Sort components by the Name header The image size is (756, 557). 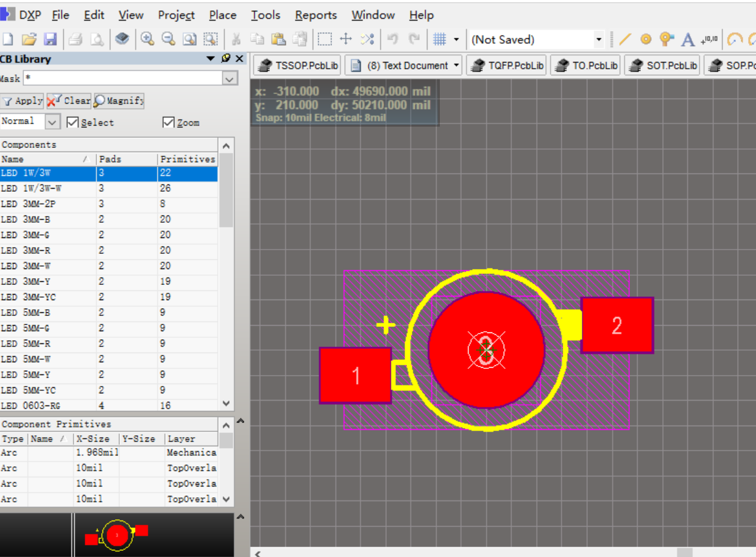coord(48,159)
